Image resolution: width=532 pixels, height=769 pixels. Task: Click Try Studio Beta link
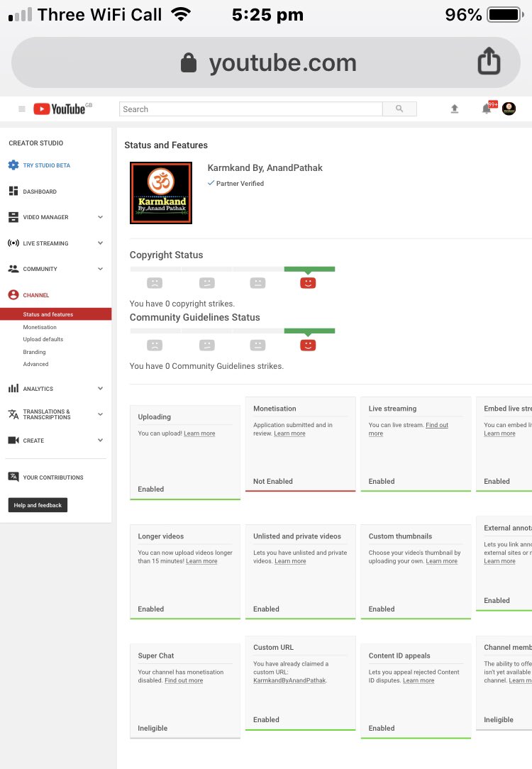[47, 165]
